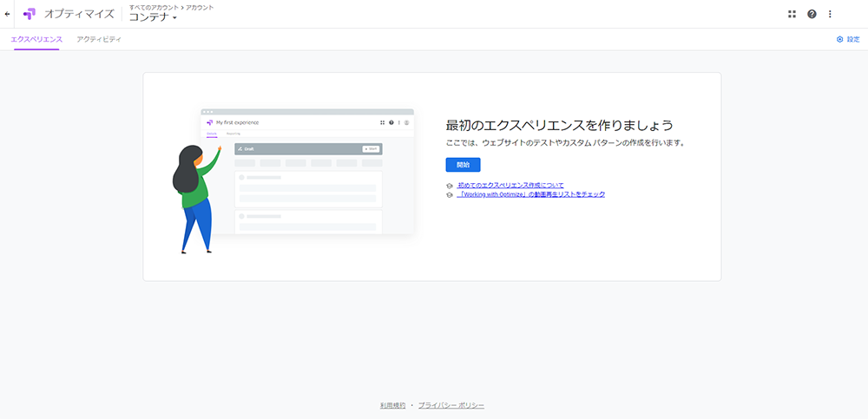Open the help question mark icon

pos(812,14)
